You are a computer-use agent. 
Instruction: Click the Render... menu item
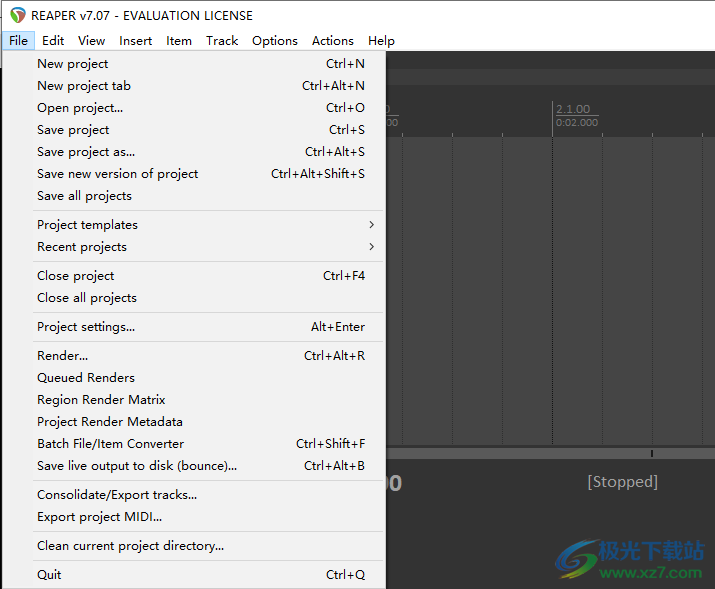63,356
